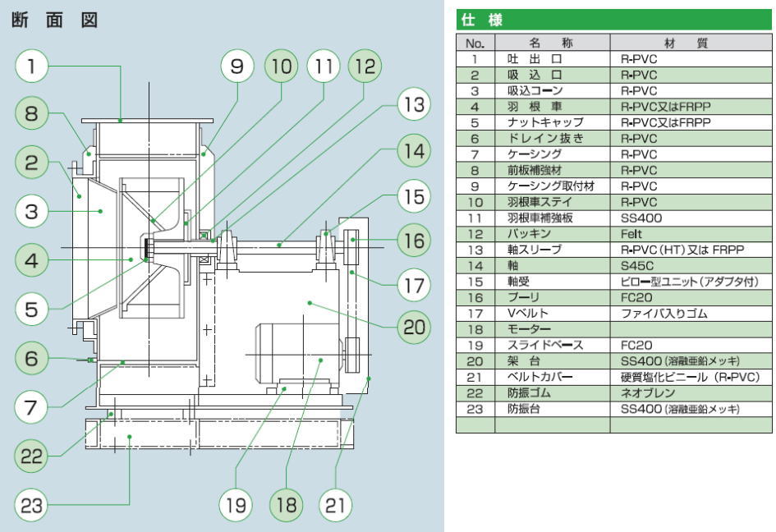Choose callout circle 23 in the diagram
776x532 pixels.
click(32, 505)
